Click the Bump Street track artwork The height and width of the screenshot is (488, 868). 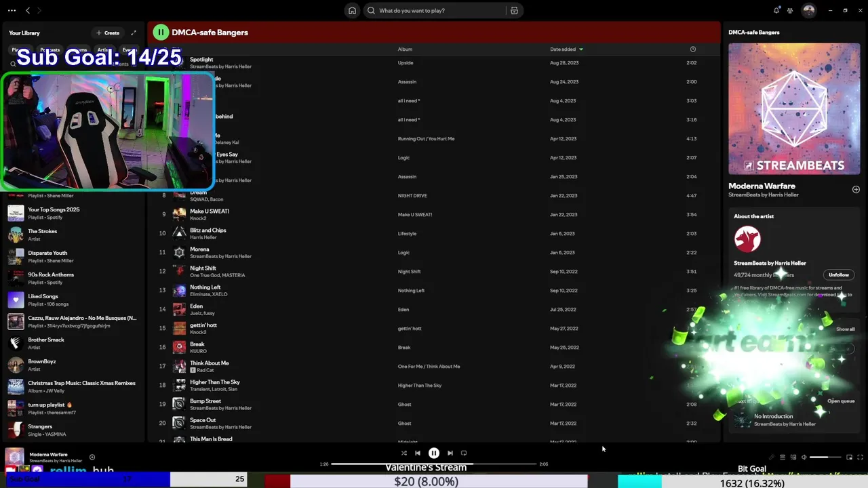(179, 404)
